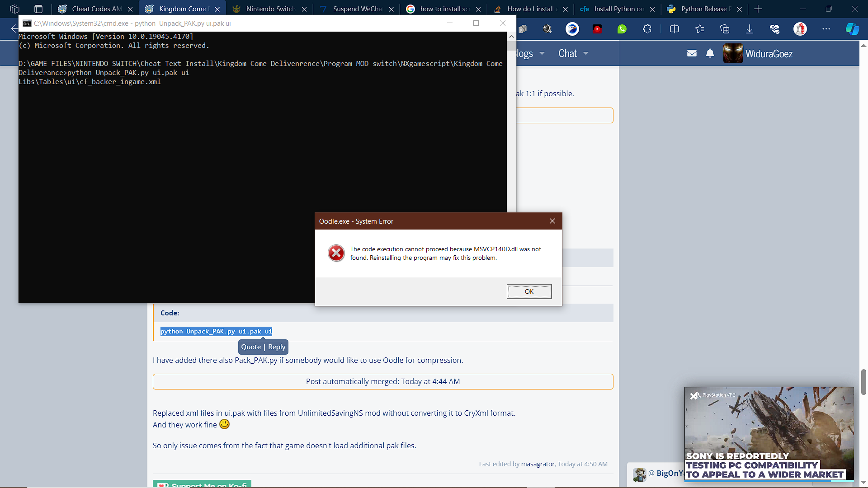The image size is (868, 488).
Task: Click the red YouTube extension icon
Action: (x=597, y=29)
